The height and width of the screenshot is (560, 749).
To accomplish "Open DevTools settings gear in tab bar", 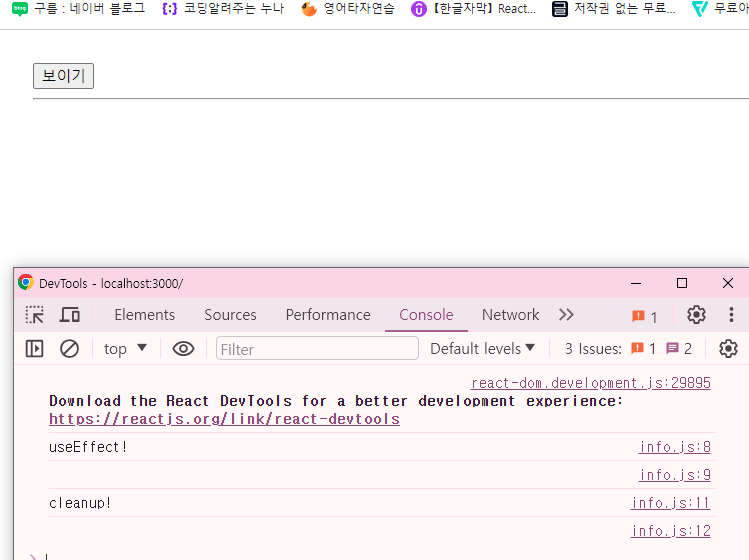I will point(696,315).
